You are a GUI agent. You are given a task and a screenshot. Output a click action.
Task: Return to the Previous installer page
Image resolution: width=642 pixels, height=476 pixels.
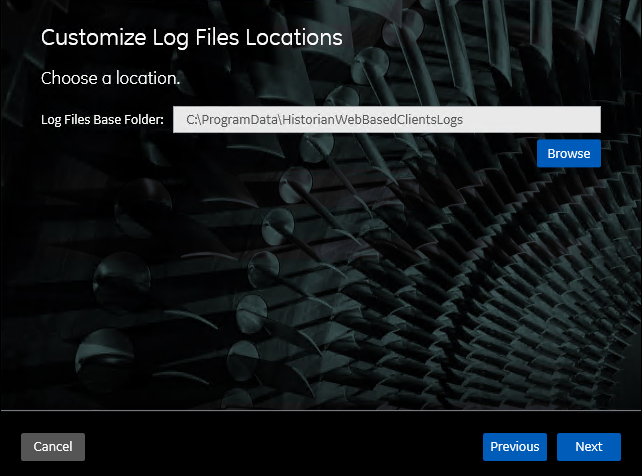(515, 447)
